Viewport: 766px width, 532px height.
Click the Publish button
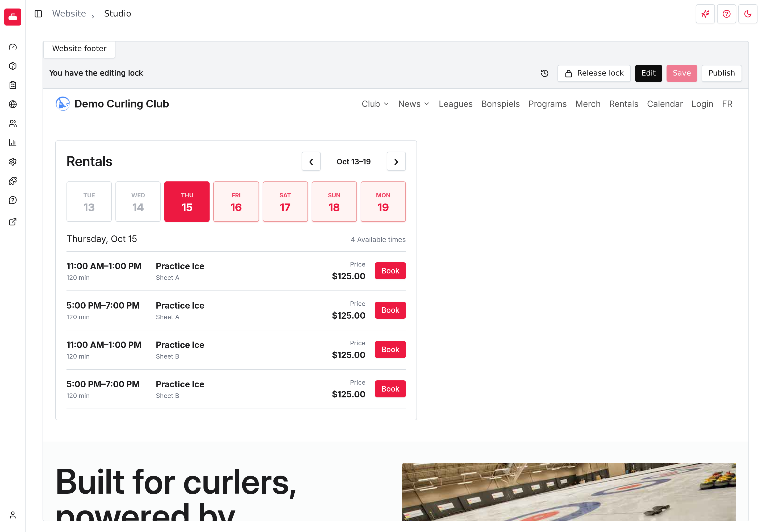coord(722,73)
